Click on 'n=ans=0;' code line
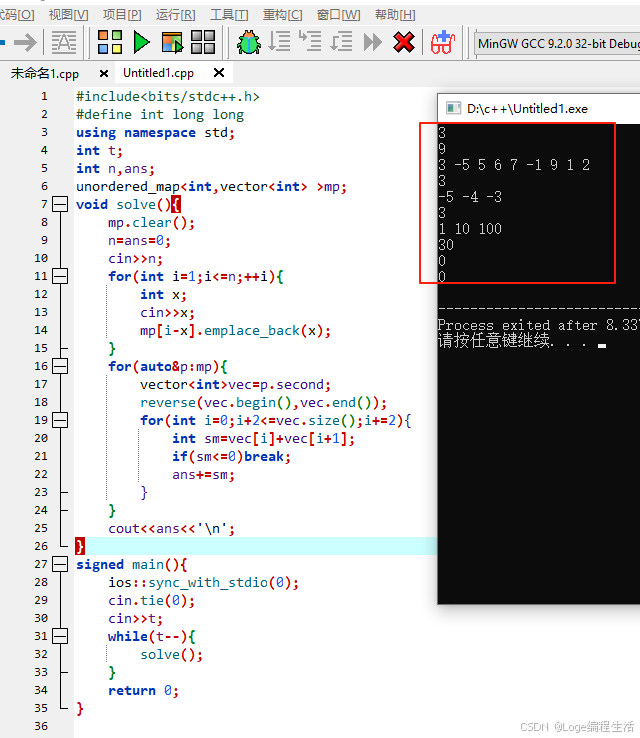 (139, 241)
